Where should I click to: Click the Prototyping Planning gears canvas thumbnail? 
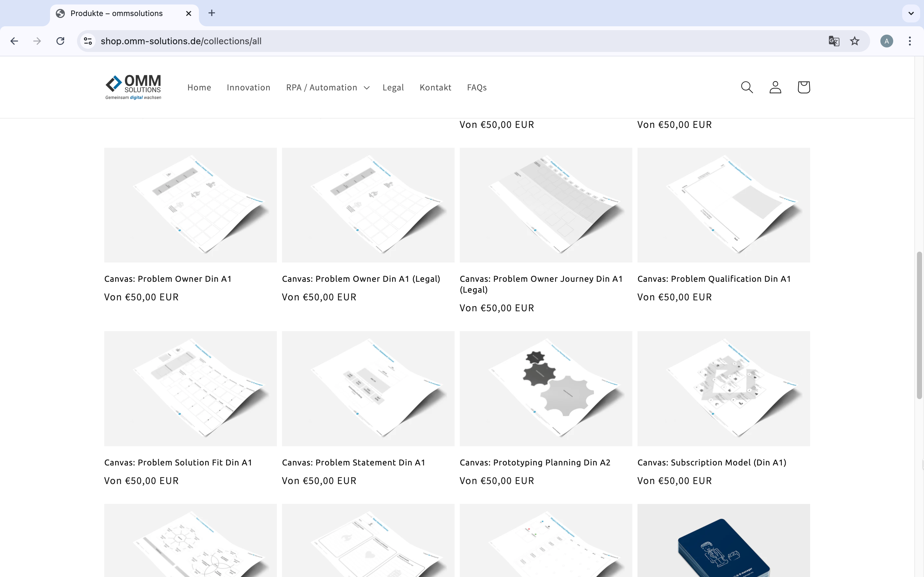(546, 389)
